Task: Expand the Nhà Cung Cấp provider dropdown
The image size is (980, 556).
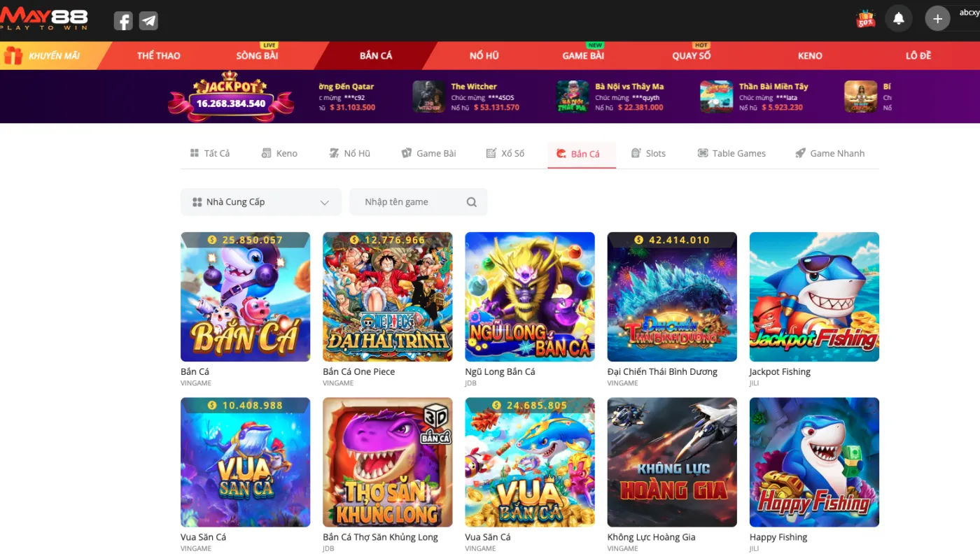Action: click(261, 202)
